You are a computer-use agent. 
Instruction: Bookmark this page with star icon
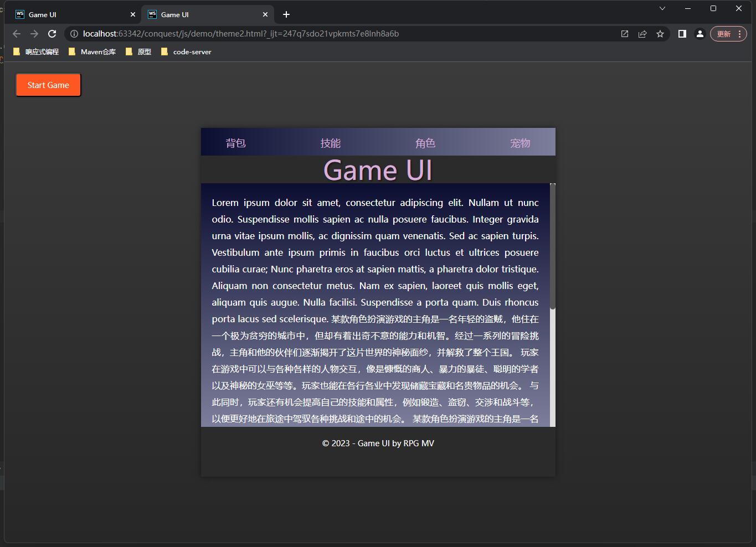click(x=660, y=34)
